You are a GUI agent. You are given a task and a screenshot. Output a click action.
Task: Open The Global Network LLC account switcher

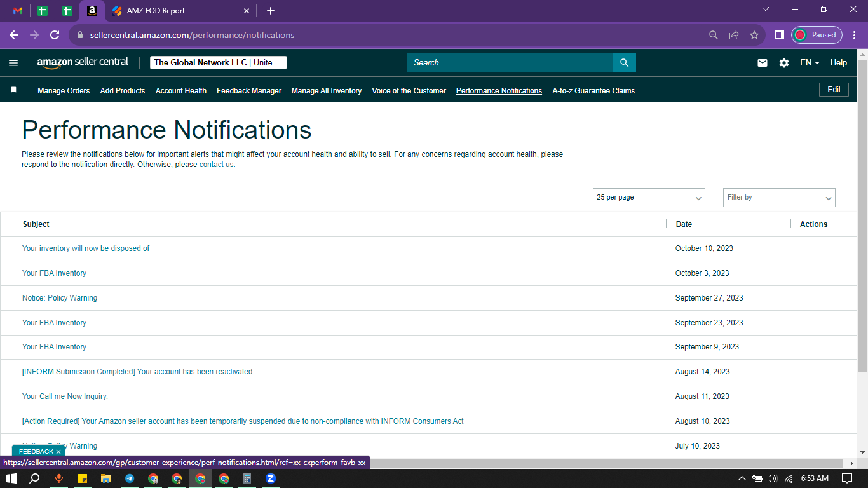[x=219, y=62]
